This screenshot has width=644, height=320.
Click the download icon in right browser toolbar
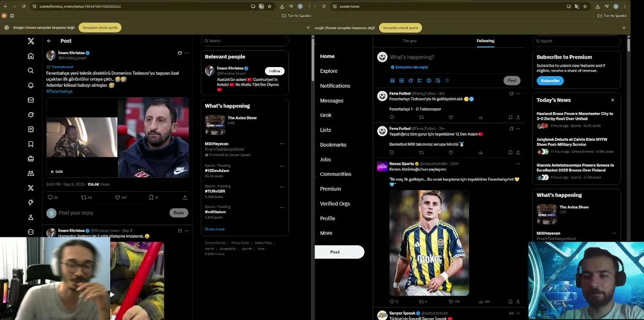coord(597,6)
